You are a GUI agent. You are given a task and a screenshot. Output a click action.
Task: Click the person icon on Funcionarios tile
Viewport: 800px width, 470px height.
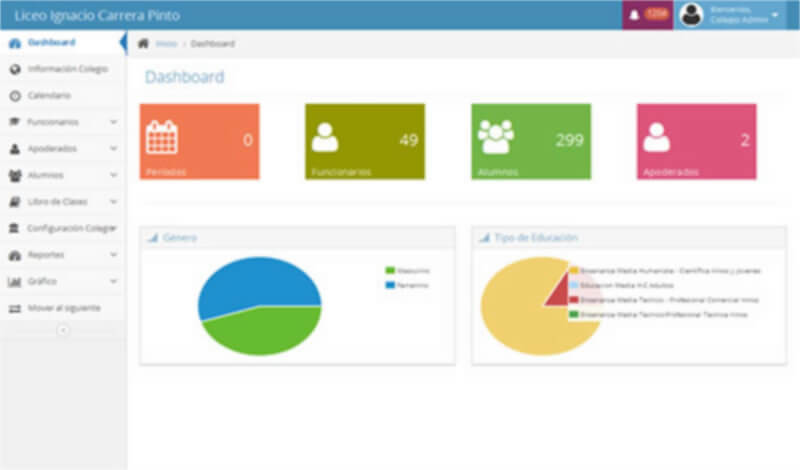325,137
